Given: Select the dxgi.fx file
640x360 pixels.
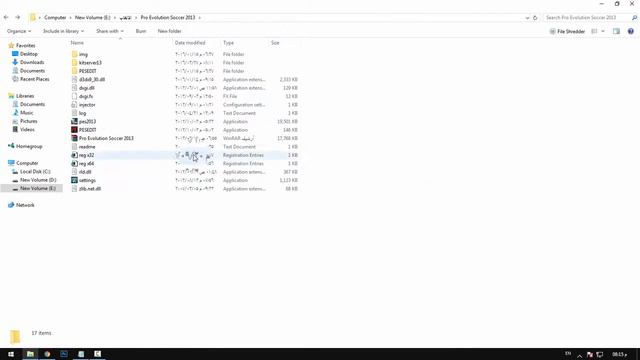Looking at the screenshot, I should click(82, 96).
